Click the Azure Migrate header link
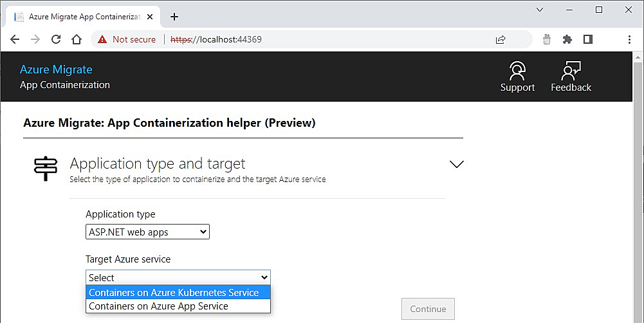Screen dimensions: 644x323 tap(56, 69)
